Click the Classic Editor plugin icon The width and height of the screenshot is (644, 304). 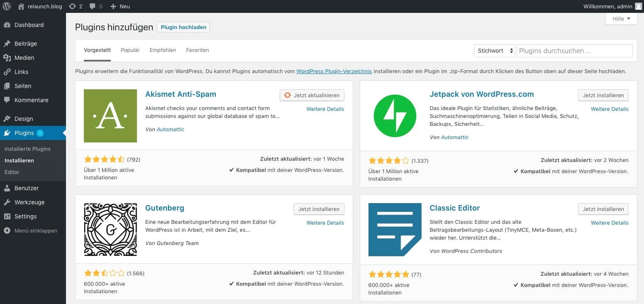click(x=395, y=230)
